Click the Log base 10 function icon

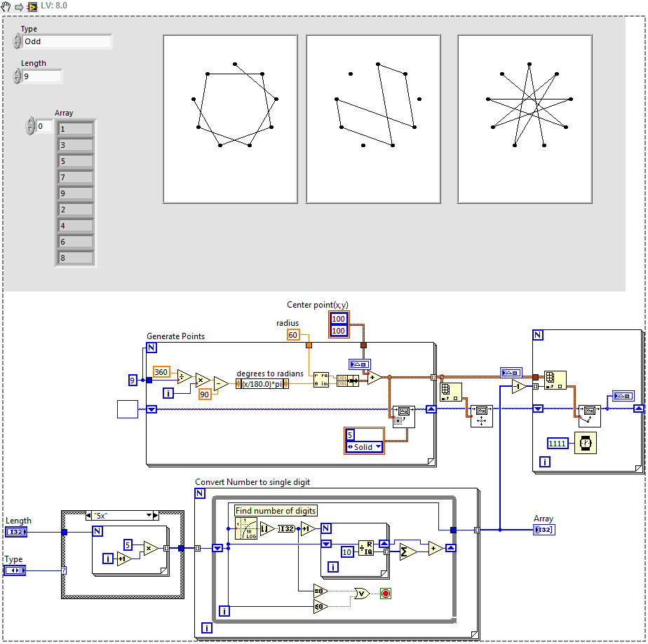point(246,528)
